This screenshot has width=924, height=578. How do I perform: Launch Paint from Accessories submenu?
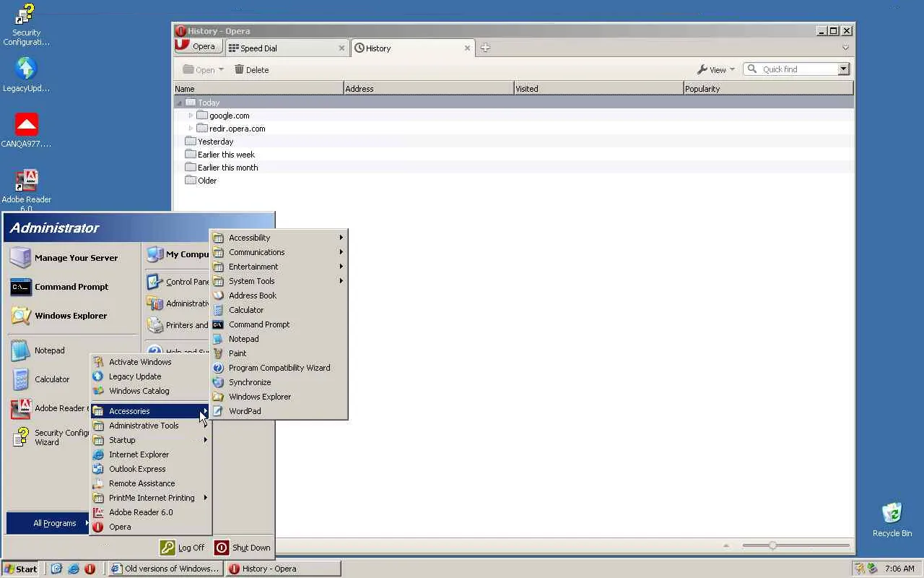pyautogui.click(x=280, y=353)
